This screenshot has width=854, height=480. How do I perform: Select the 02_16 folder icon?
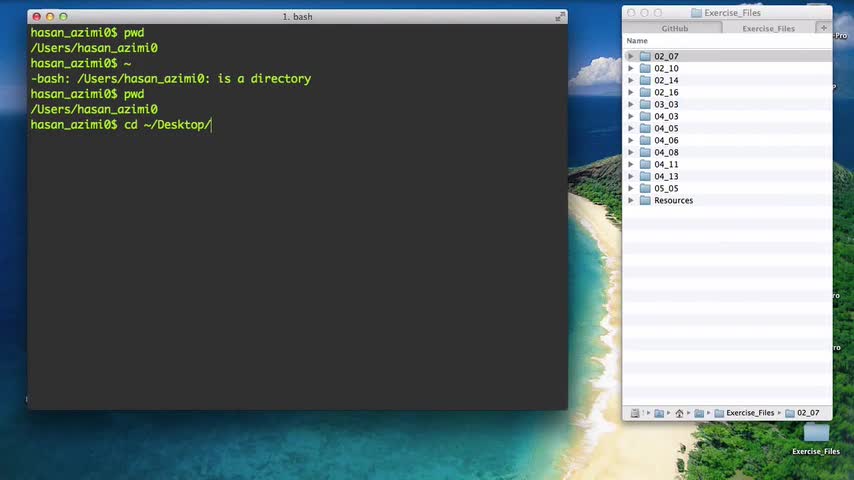645,92
